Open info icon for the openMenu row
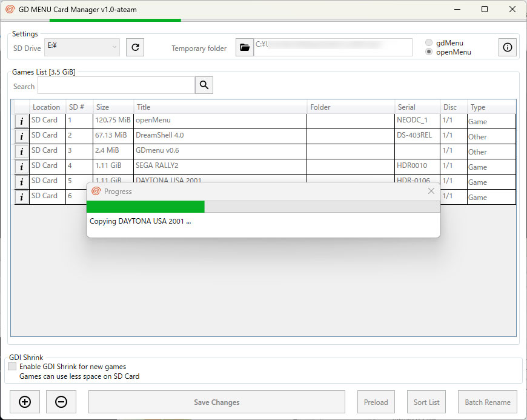This screenshot has height=420, width=527. point(22,121)
